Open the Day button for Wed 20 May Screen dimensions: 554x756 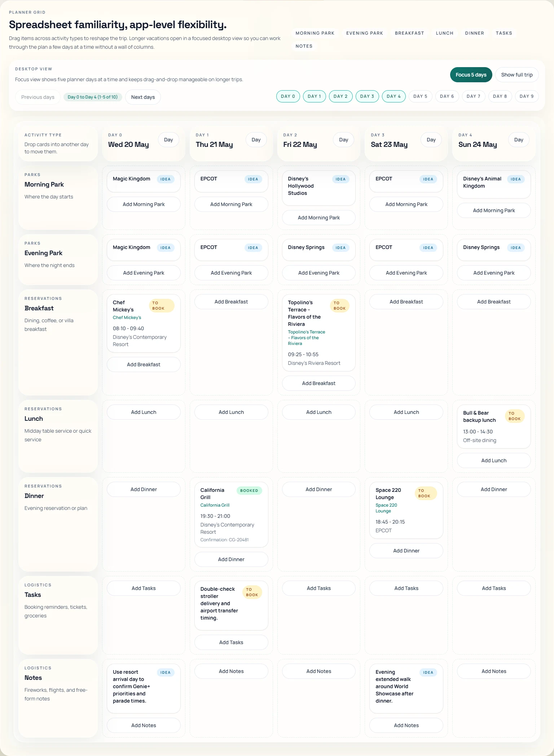click(168, 140)
